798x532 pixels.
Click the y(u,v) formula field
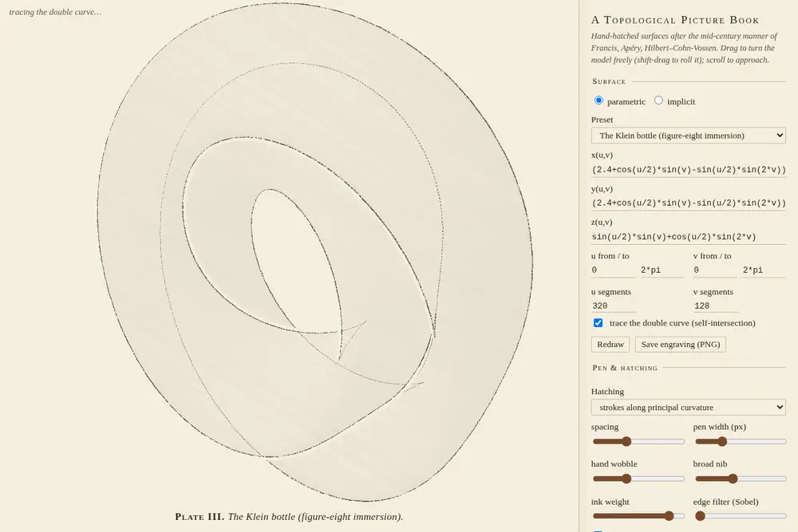688,203
